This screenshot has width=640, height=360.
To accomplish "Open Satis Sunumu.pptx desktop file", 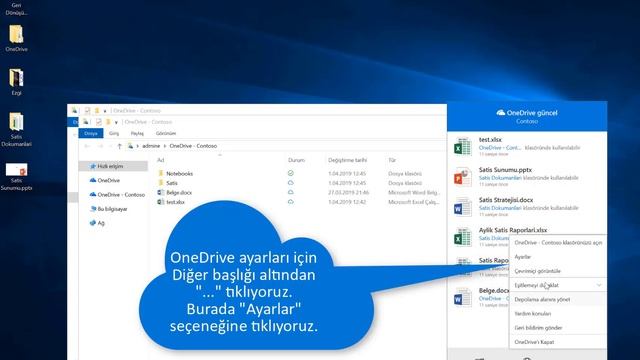I will coord(16,169).
